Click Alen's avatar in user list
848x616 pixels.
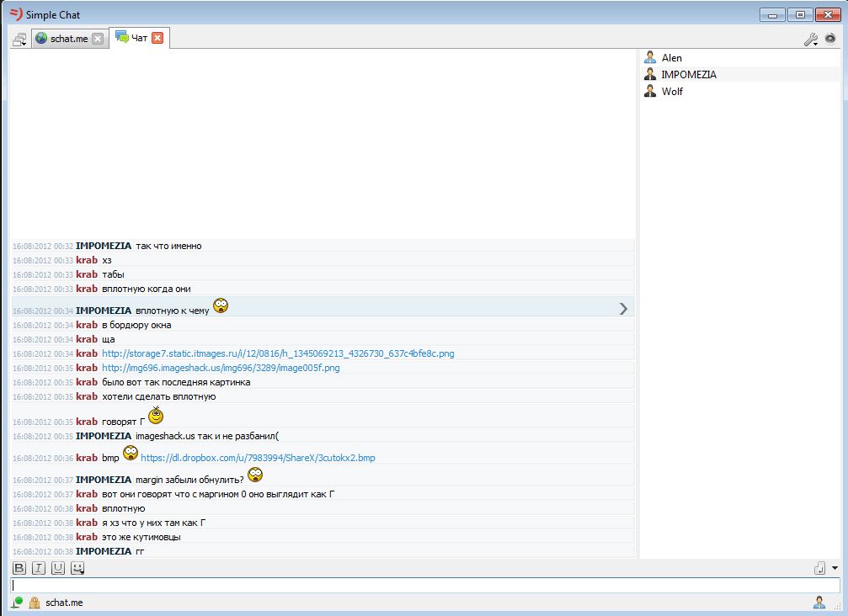649,57
